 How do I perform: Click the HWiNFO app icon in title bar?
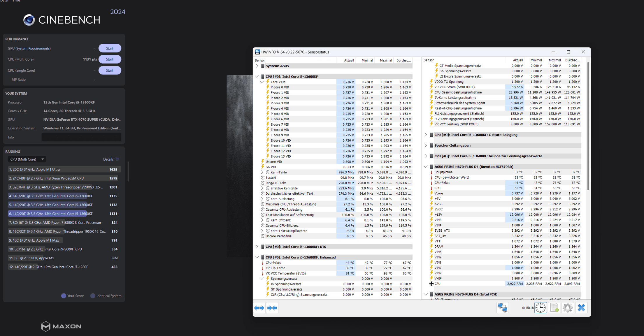[257, 52]
